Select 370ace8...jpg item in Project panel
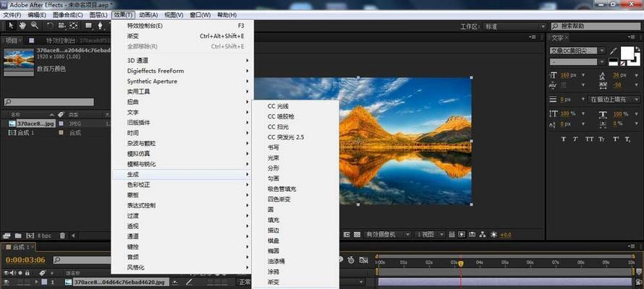The width and height of the screenshot is (644, 289). [35, 124]
